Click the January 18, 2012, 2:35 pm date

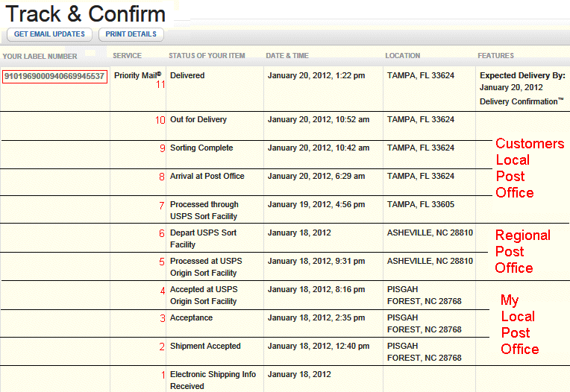(x=316, y=317)
